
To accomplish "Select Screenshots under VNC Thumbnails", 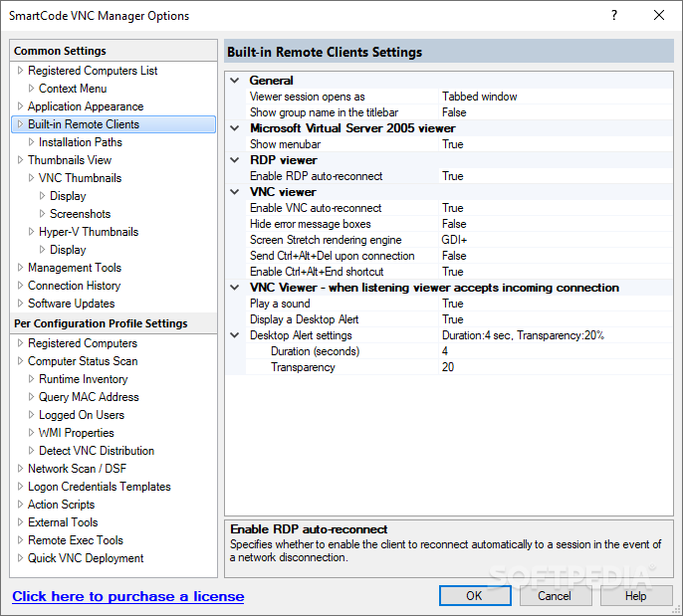I will tap(80, 214).
